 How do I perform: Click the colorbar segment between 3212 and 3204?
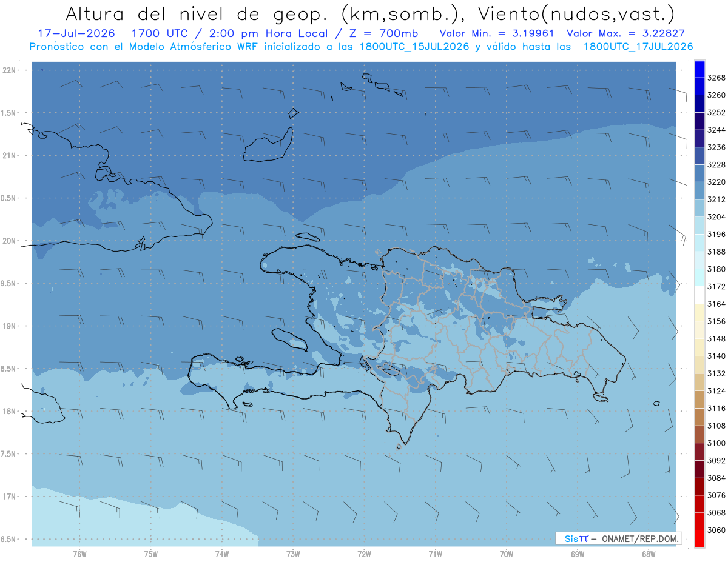pyautogui.click(x=699, y=208)
